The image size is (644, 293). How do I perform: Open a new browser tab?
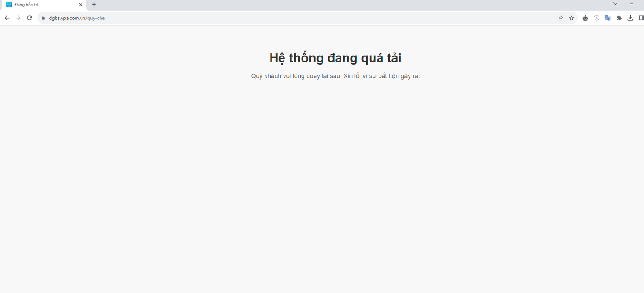click(94, 5)
